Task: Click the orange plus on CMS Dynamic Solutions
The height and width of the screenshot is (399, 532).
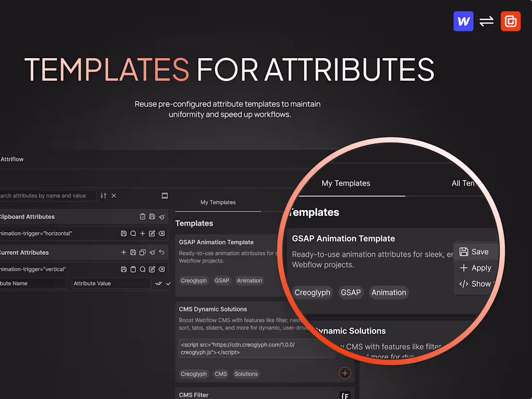Action: click(345, 373)
